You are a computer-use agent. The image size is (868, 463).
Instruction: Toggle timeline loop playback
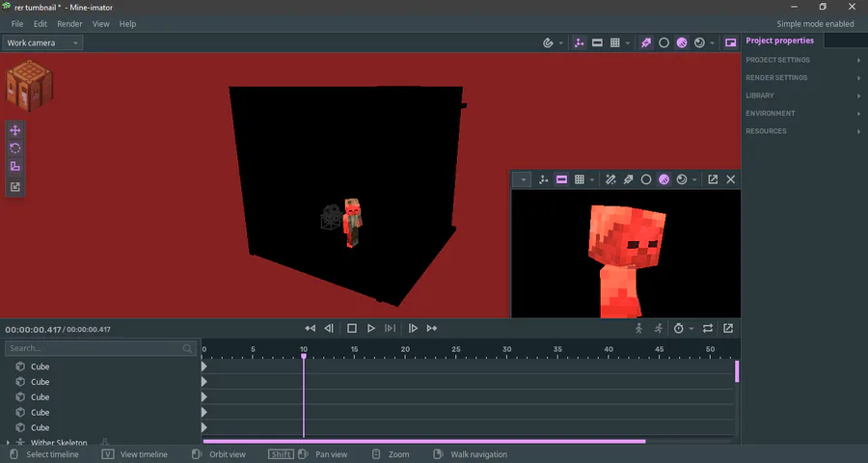tap(708, 328)
